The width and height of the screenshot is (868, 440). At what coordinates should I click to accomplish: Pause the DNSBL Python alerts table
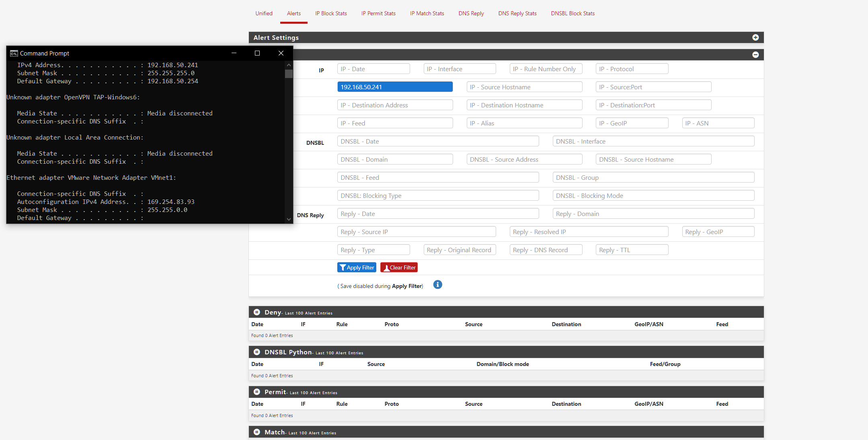[257, 352]
